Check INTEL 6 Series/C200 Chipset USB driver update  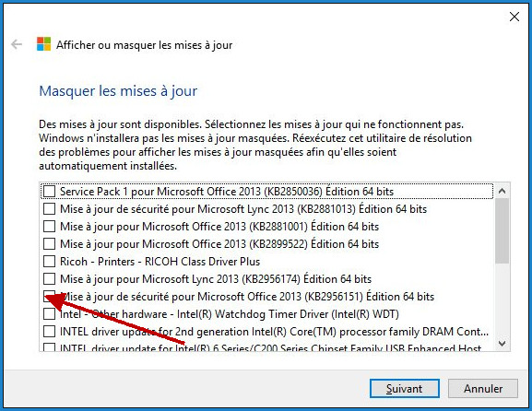pos(49,347)
